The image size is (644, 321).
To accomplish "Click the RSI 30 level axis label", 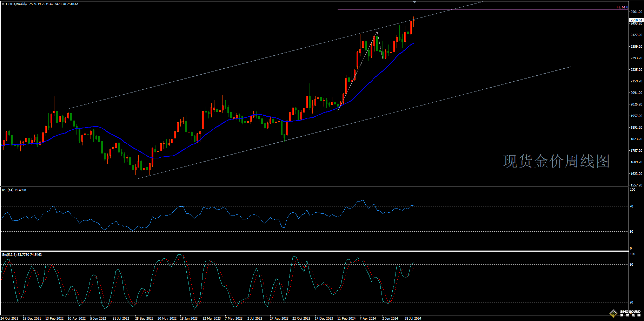I will (x=631, y=232).
